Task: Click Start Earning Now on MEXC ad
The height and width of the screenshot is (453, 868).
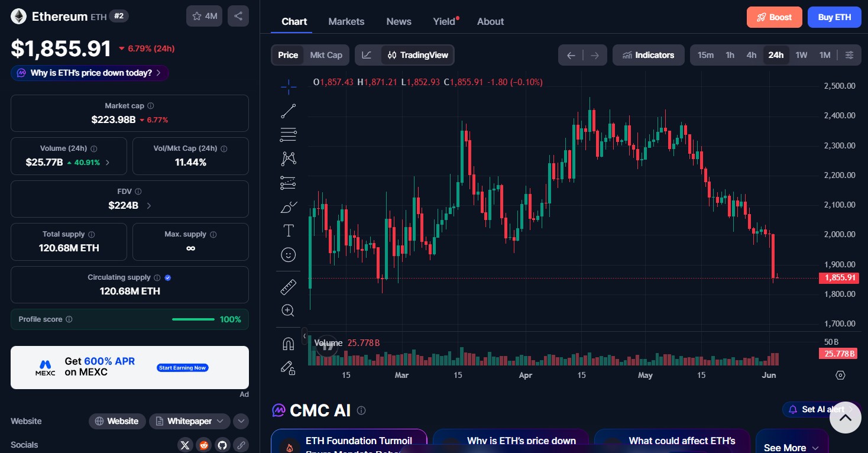Action: click(183, 368)
